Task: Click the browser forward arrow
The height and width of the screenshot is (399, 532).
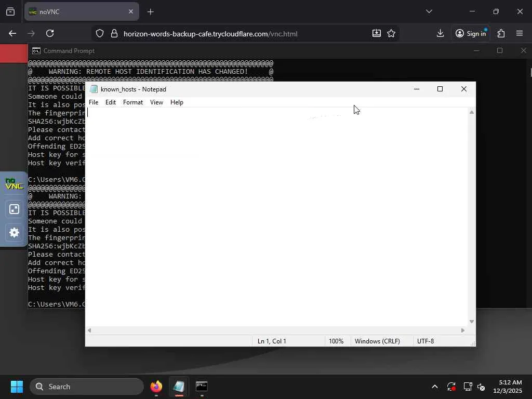Action: click(x=31, y=33)
